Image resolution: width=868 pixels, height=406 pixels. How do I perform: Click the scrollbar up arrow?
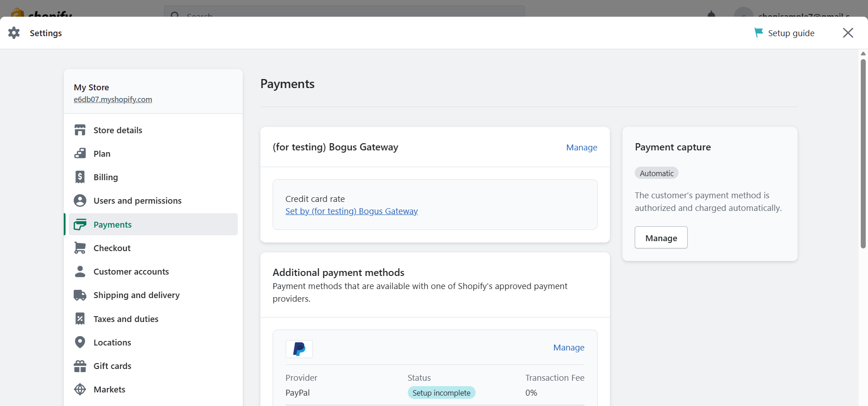point(863,53)
